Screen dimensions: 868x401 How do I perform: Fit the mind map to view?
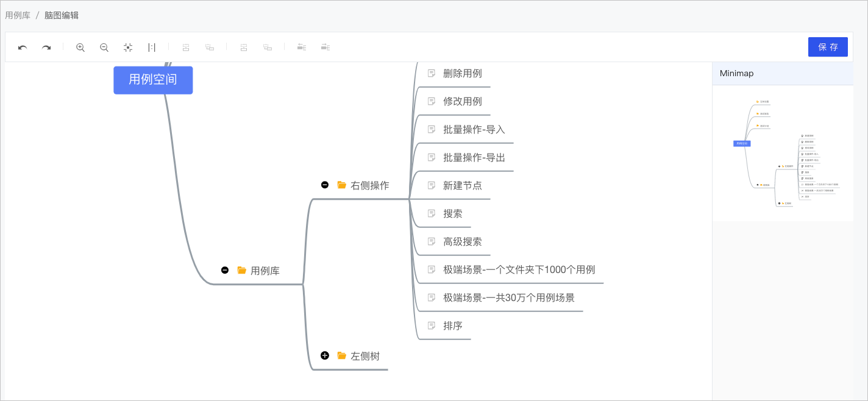[128, 47]
